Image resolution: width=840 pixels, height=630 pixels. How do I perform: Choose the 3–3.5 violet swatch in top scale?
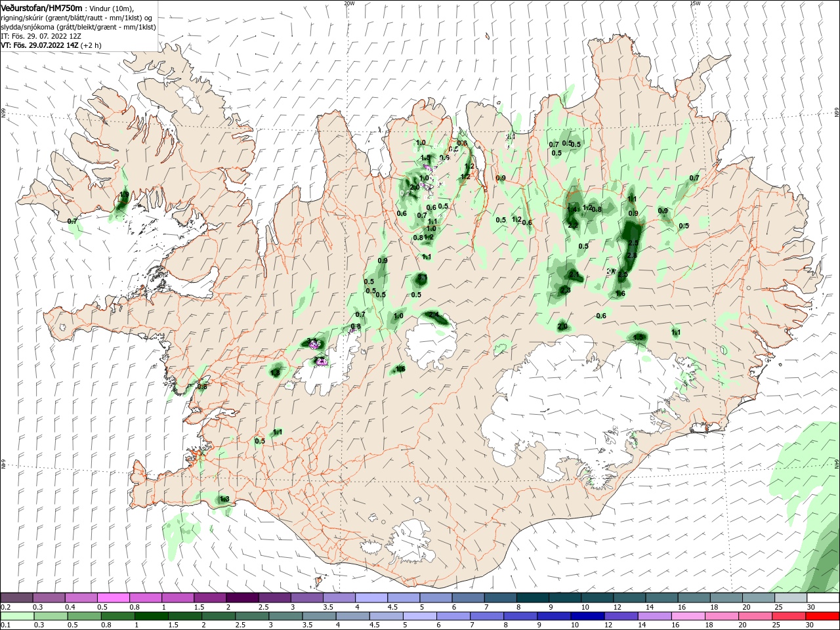pyautogui.click(x=306, y=598)
